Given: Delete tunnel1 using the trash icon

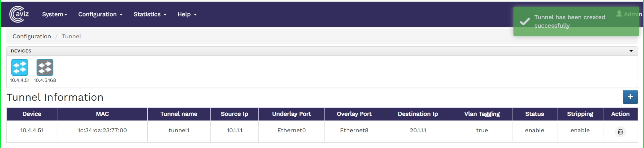Looking at the screenshot, I should [x=620, y=132].
